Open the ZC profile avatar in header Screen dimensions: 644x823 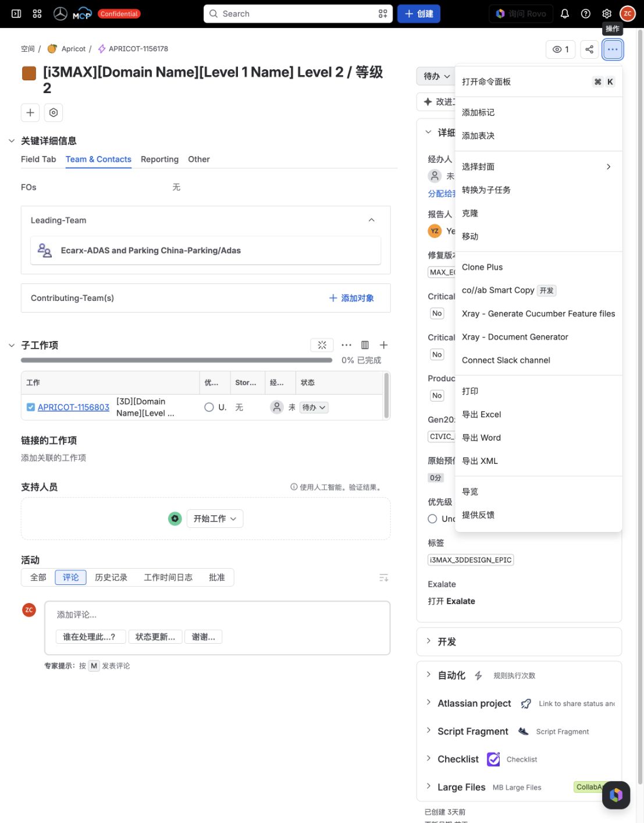coord(627,13)
